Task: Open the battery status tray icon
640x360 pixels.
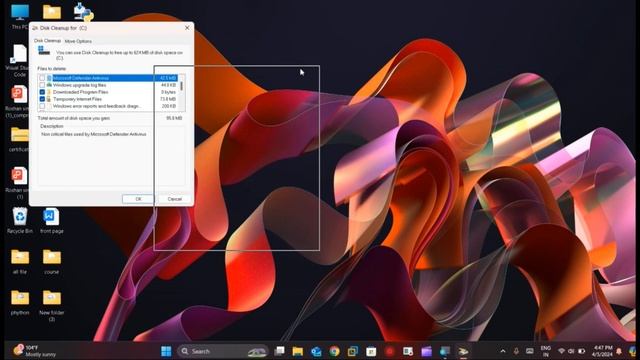Action: (582, 351)
